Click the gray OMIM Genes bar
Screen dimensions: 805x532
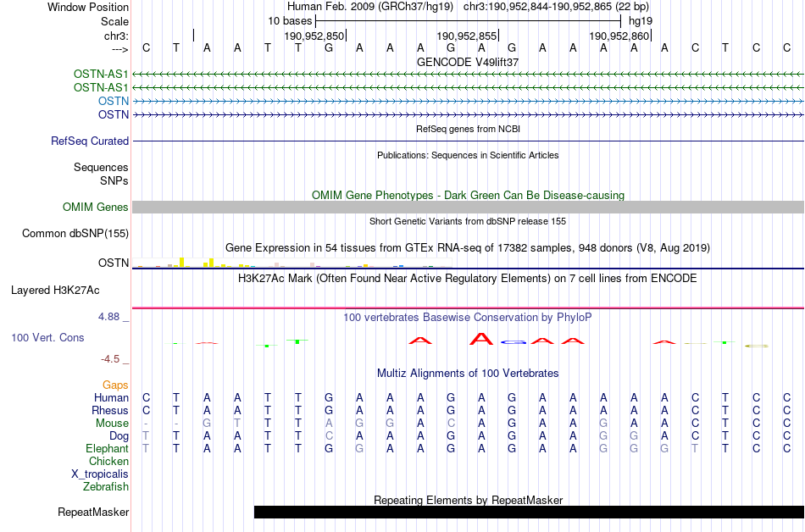pyautogui.click(x=468, y=208)
